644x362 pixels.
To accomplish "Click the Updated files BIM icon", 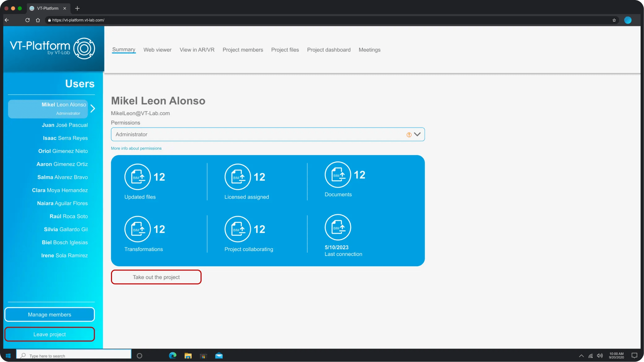I will [x=137, y=177].
